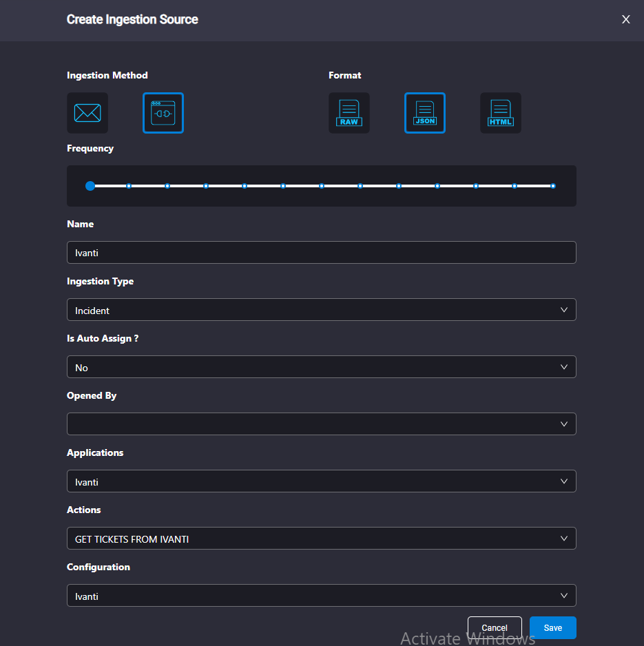This screenshot has width=644, height=646.
Task: Set Frequency slider to the last stop
Action: click(x=553, y=186)
